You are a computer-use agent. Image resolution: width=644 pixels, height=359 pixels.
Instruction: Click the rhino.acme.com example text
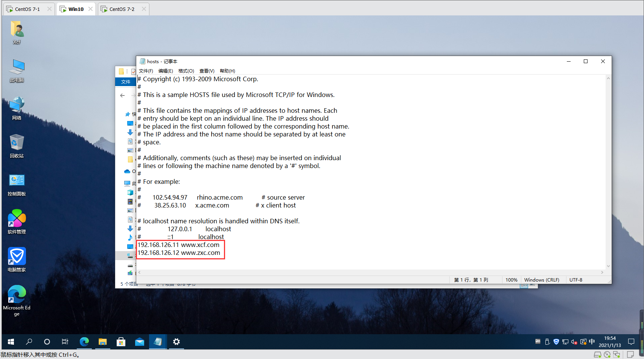220,197
